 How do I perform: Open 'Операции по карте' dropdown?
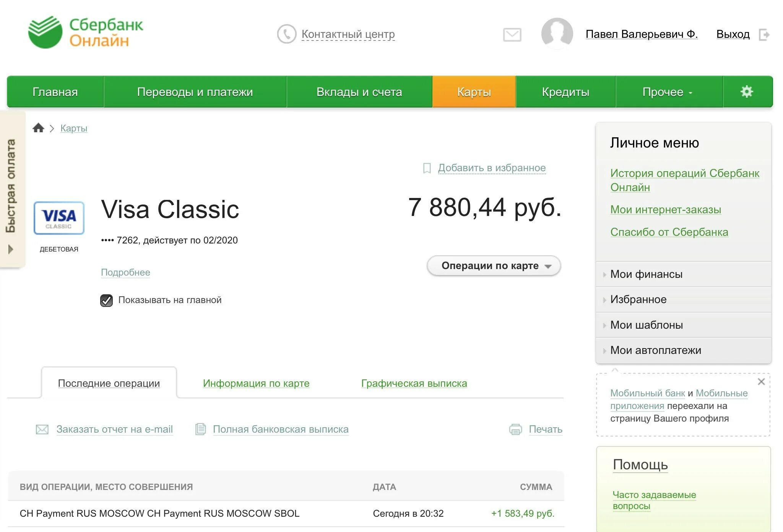[x=494, y=266]
